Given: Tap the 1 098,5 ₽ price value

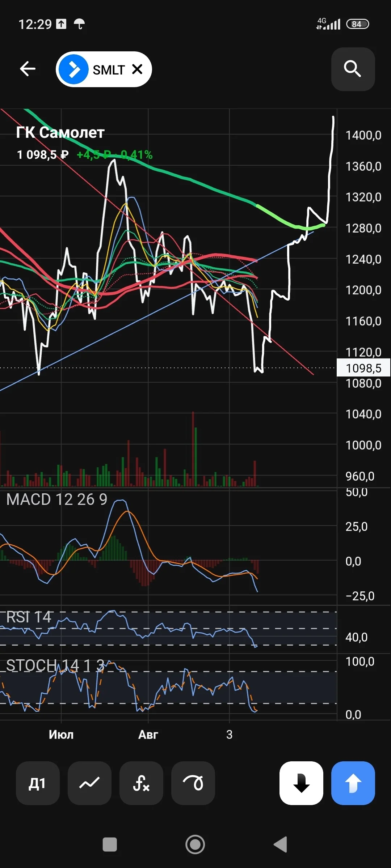Looking at the screenshot, I should (x=43, y=155).
